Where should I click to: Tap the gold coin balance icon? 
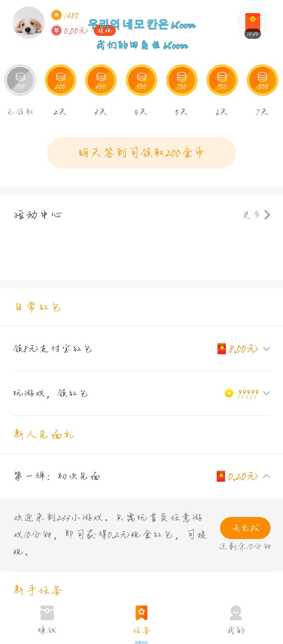[x=56, y=15]
